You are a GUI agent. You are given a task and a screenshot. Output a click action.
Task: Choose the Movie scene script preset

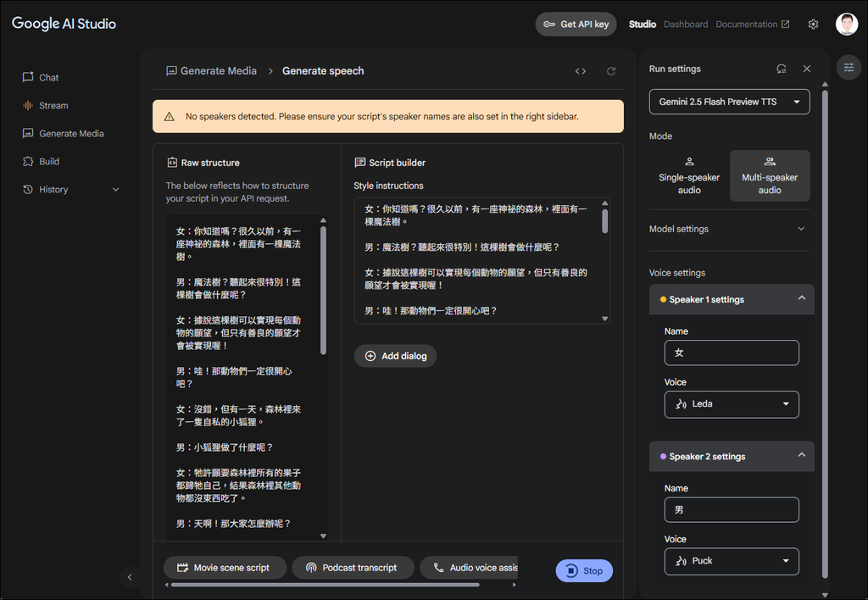[x=225, y=567]
